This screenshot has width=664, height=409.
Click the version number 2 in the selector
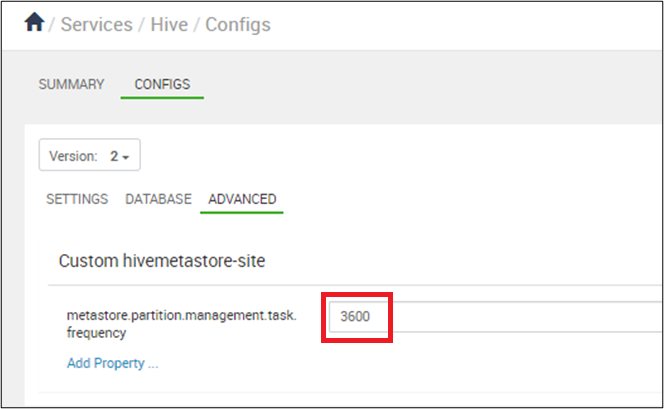[x=114, y=156]
